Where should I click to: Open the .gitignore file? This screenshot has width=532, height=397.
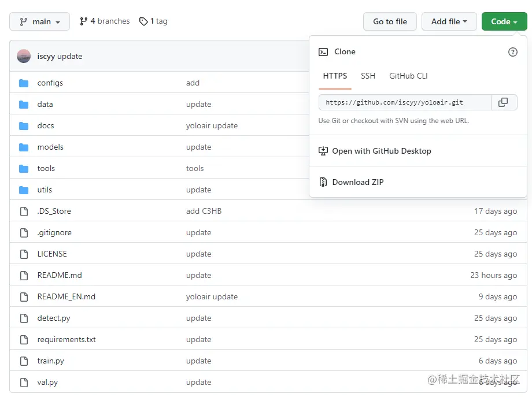pos(54,232)
